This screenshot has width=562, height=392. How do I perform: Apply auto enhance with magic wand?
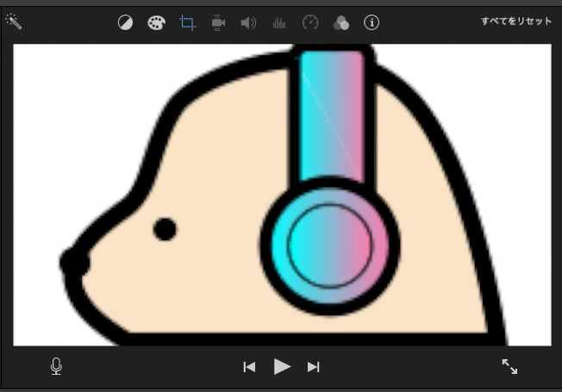click(x=14, y=22)
